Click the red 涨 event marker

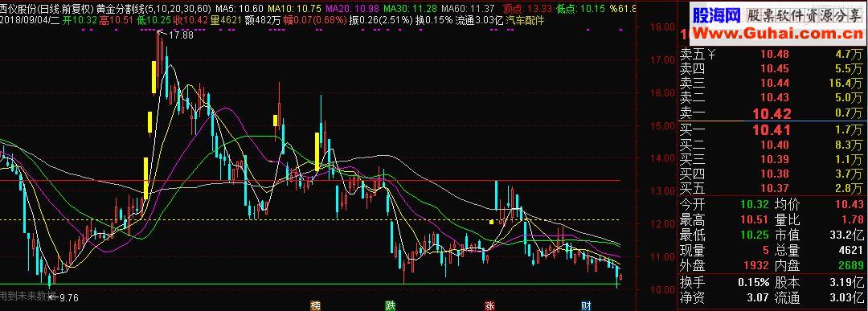click(489, 306)
